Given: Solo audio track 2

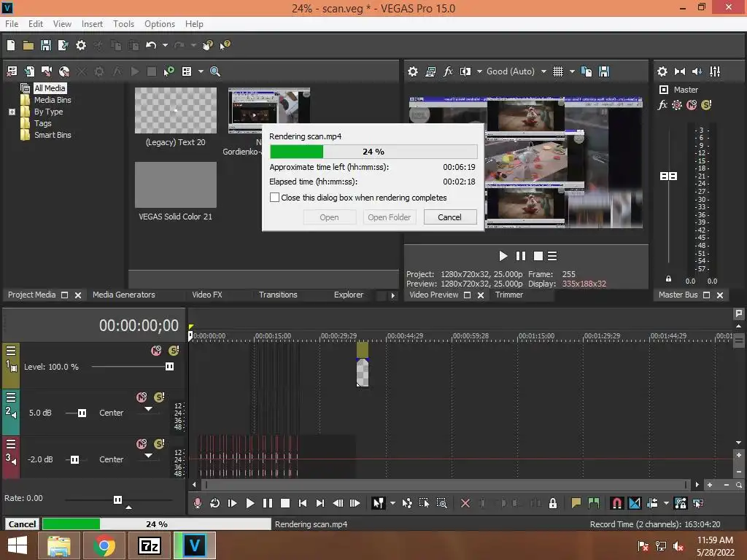Looking at the screenshot, I should coord(159,397).
